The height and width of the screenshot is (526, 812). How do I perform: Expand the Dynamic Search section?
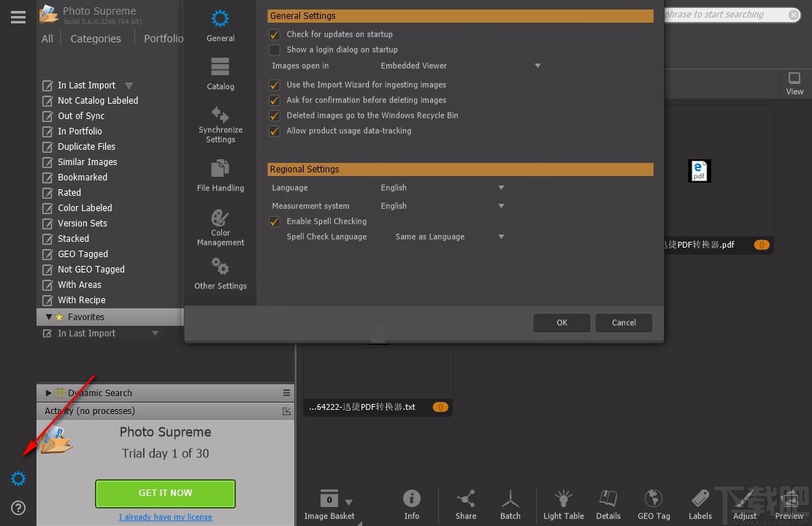[49, 393]
